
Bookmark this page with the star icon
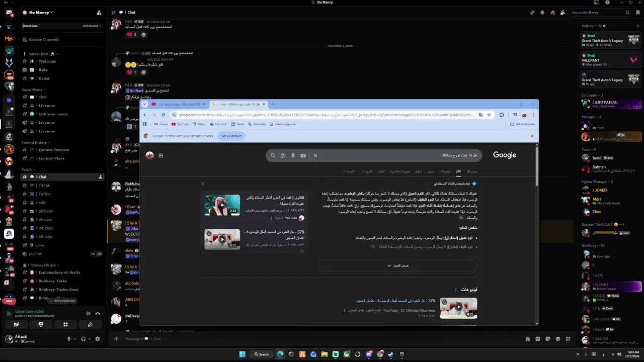point(489,115)
